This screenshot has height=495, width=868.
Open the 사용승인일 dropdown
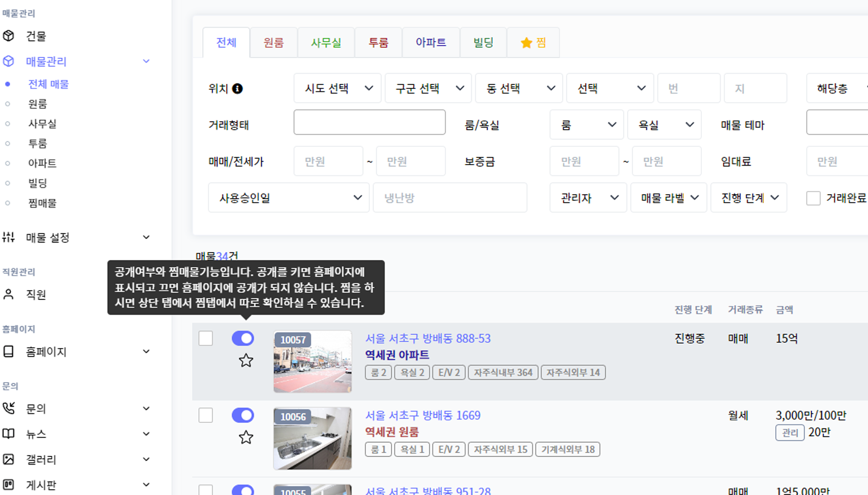click(x=289, y=198)
